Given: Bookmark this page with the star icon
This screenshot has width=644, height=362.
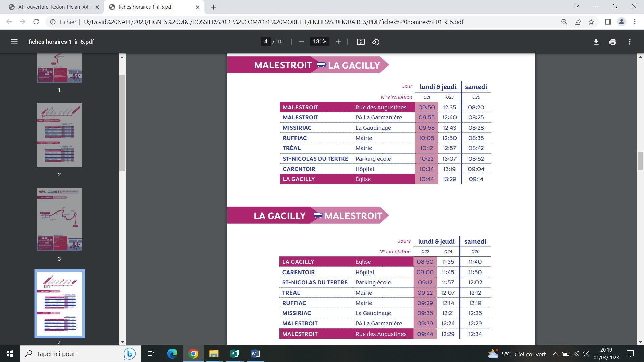Looking at the screenshot, I should 591,22.
